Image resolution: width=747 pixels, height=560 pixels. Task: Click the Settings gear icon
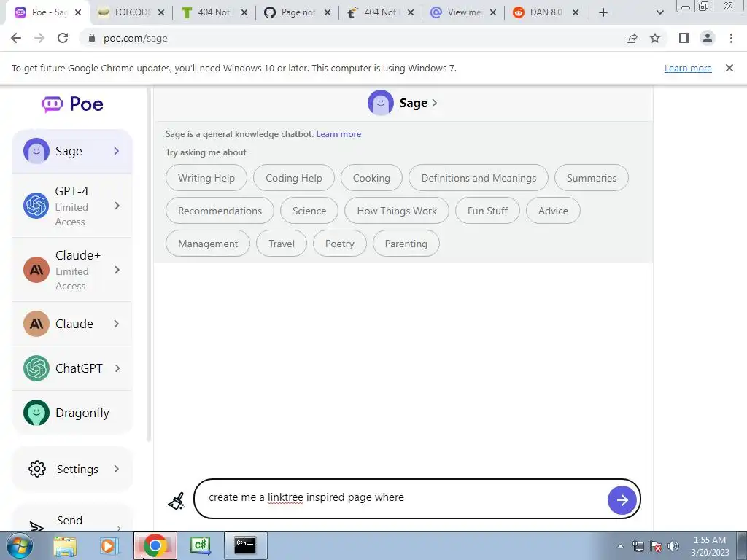37,469
